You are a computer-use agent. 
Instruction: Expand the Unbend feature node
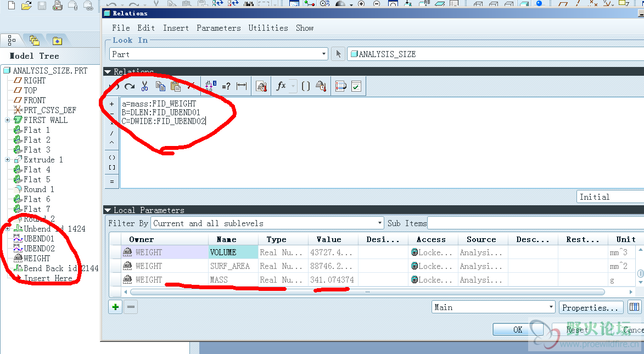[7, 229]
